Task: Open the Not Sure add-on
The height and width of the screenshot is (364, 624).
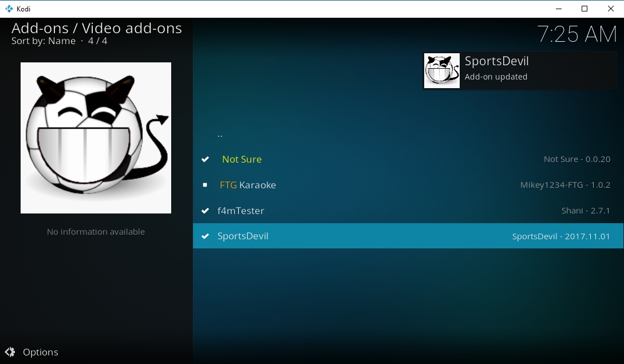Action: point(408,159)
